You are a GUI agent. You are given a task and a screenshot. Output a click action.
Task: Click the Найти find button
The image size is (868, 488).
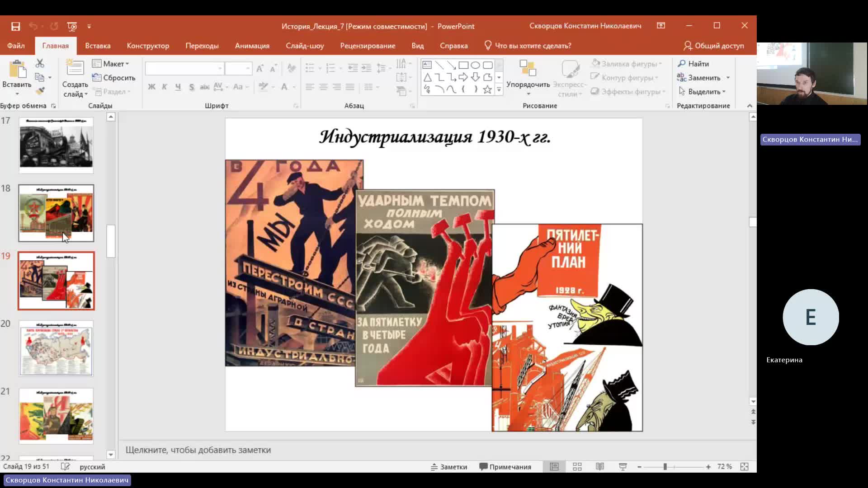[693, 64]
